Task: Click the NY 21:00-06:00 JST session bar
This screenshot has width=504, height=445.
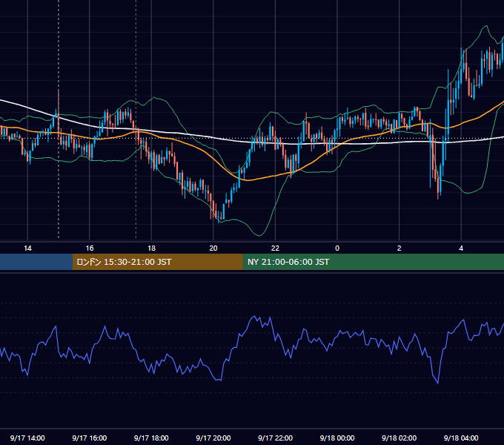Action: pyautogui.click(x=373, y=262)
